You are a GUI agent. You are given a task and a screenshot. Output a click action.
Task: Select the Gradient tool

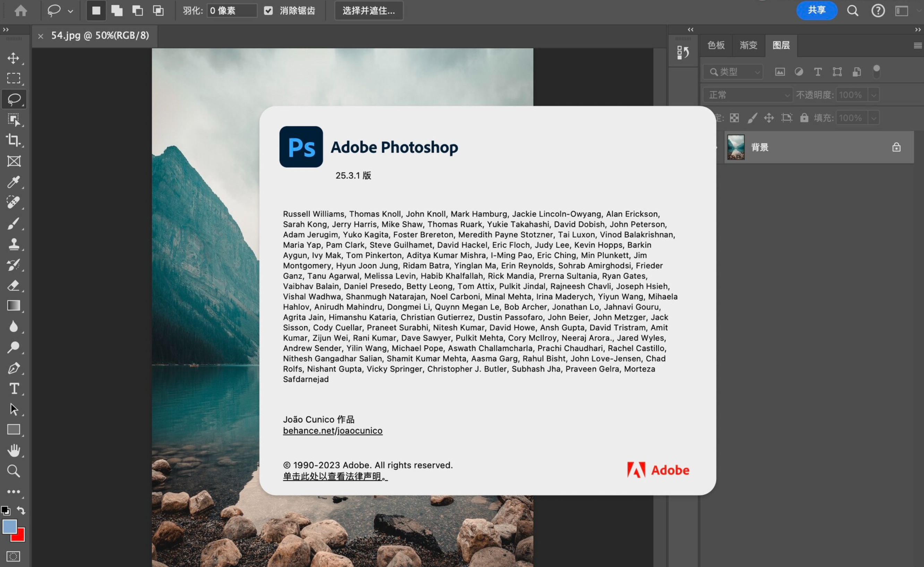tap(14, 306)
